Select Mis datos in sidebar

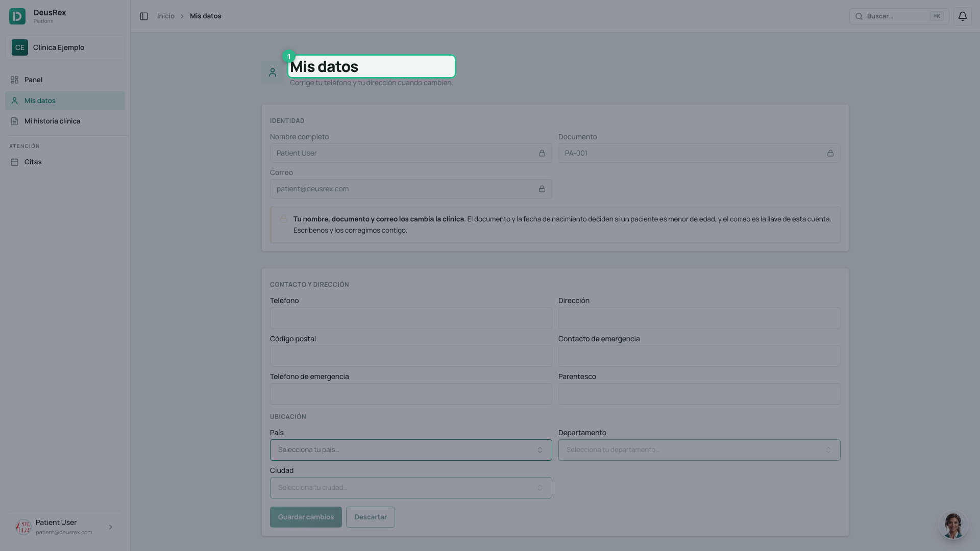(65, 101)
